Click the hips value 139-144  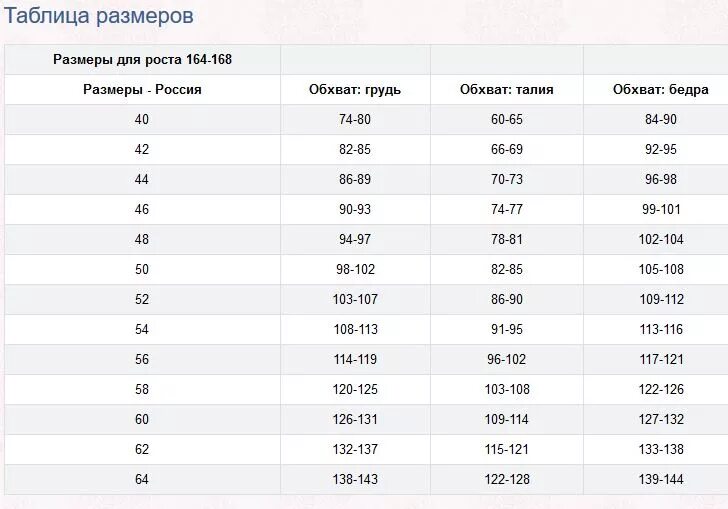pos(661,479)
